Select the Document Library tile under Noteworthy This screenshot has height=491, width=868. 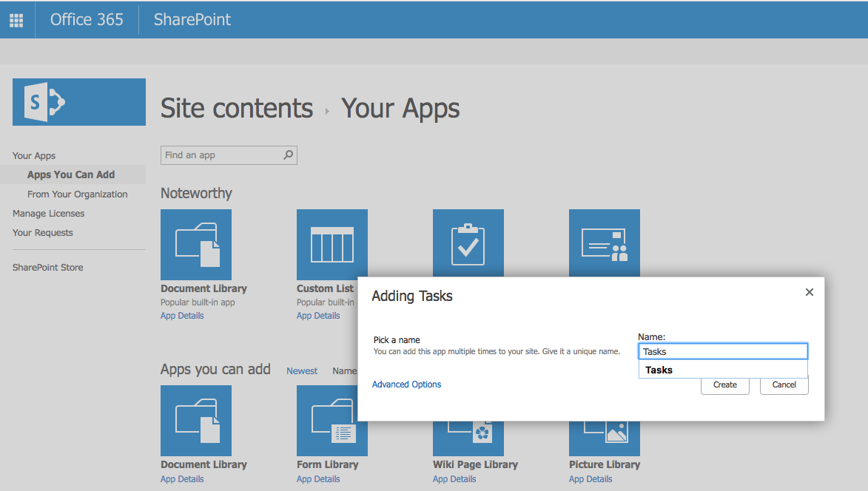195,244
